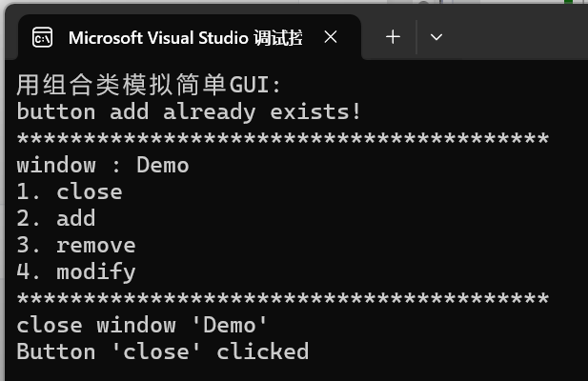588x381 pixels.
Task: Click the 'window : Demo' output line
Action: 103,165
